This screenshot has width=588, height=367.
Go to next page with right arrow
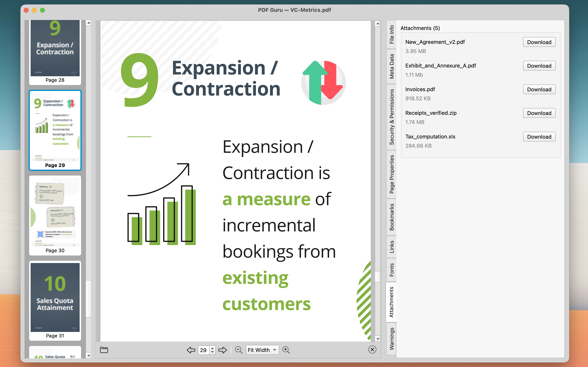(222, 350)
